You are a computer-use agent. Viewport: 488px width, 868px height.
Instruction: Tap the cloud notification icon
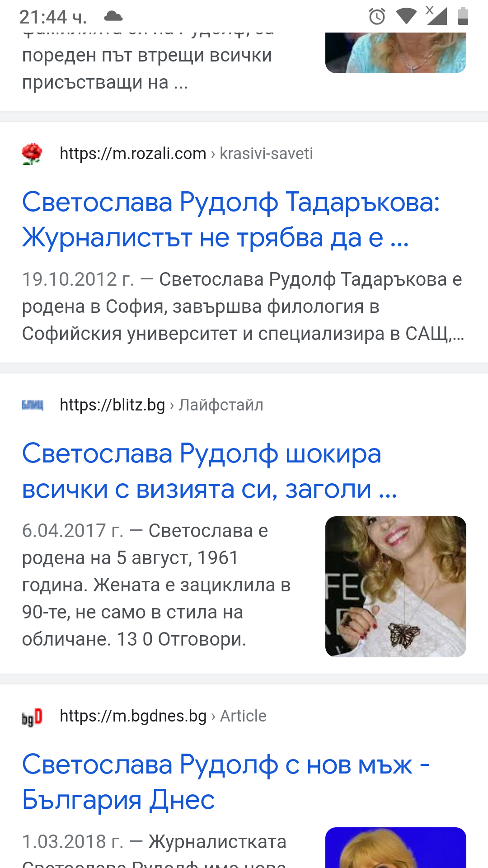click(x=113, y=17)
